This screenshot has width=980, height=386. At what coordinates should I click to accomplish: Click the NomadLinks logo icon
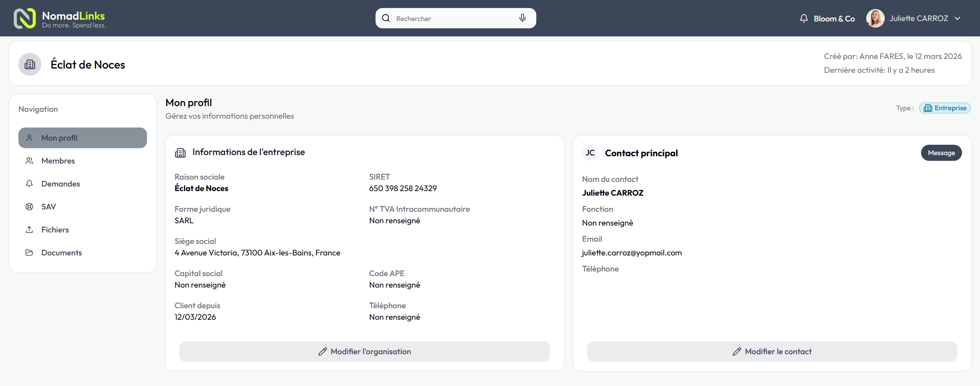(25, 18)
